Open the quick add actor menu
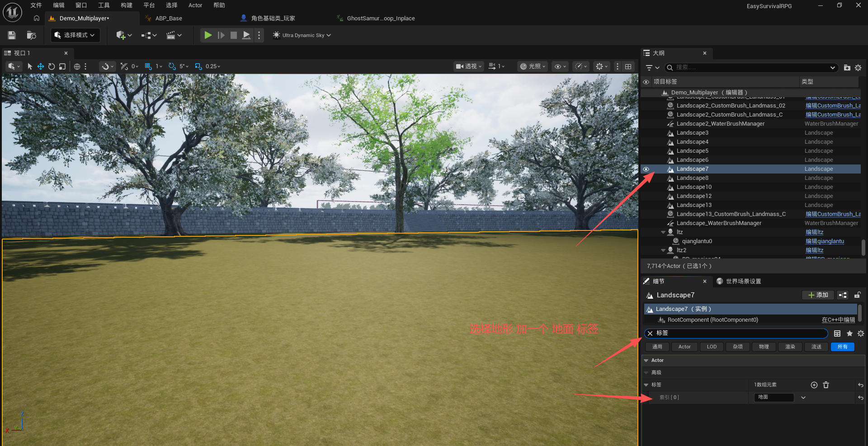The image size is (868, 446). pyautogui.click(x=124, y=35)
